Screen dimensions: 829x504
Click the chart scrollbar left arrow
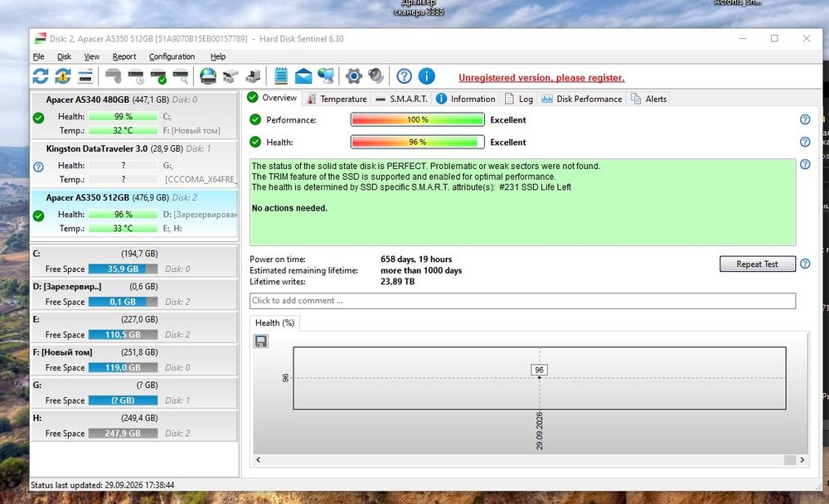[258, 459]
